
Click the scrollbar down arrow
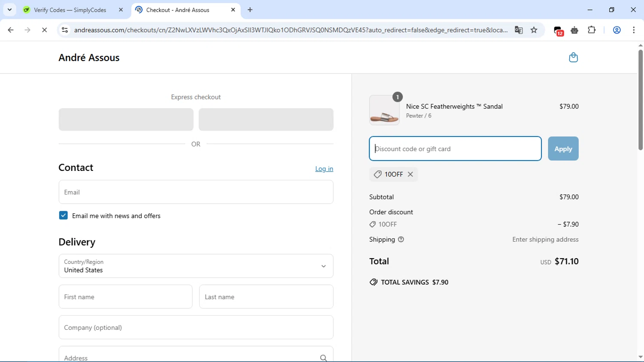640,357
